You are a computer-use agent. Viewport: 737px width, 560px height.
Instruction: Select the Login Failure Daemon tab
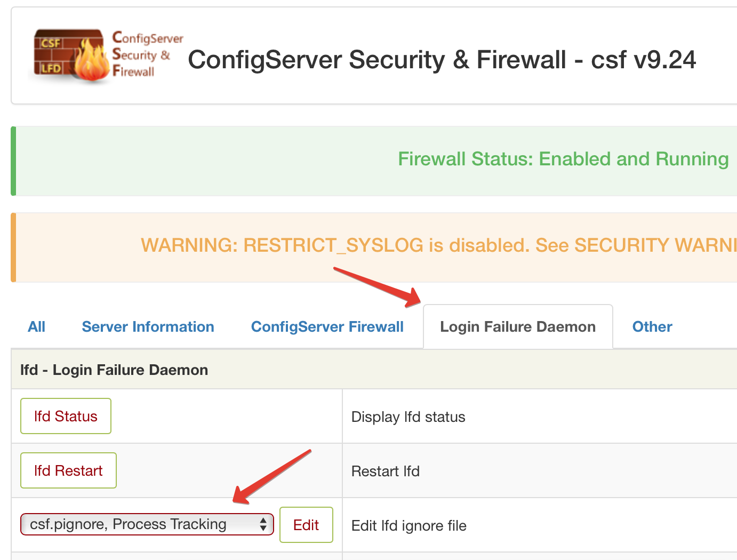pos(518,327)
